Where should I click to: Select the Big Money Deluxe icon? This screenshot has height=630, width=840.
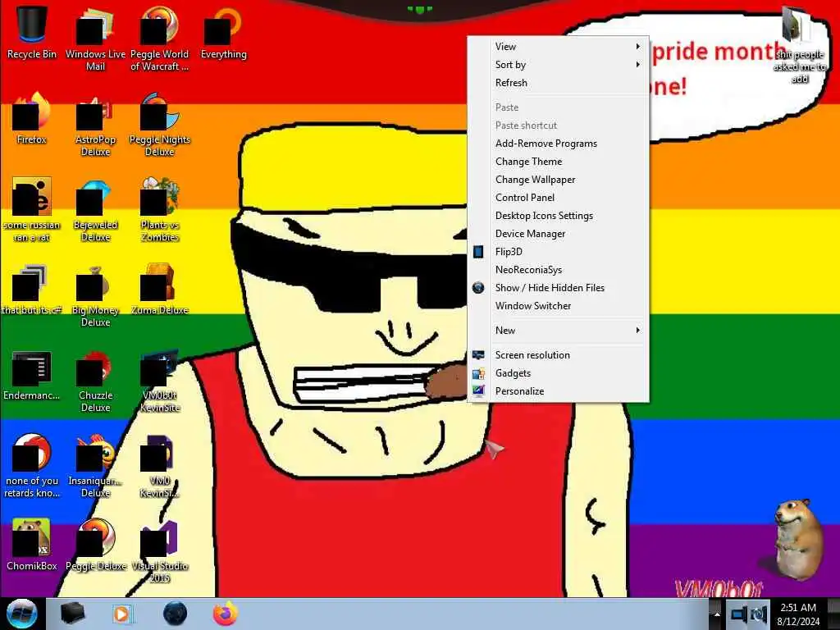[95, 295]
